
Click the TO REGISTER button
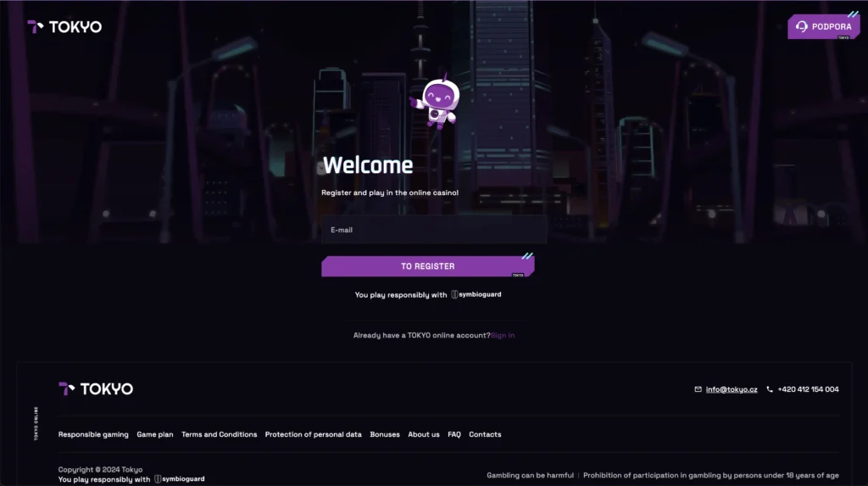[428, 266]
